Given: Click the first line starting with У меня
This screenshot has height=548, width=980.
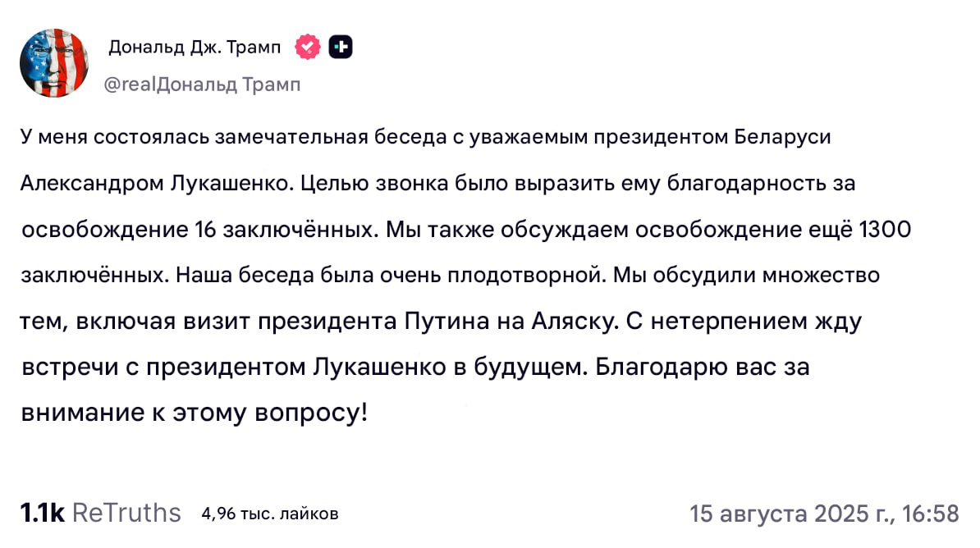Looking at the screenshot, I should point(426,137).
